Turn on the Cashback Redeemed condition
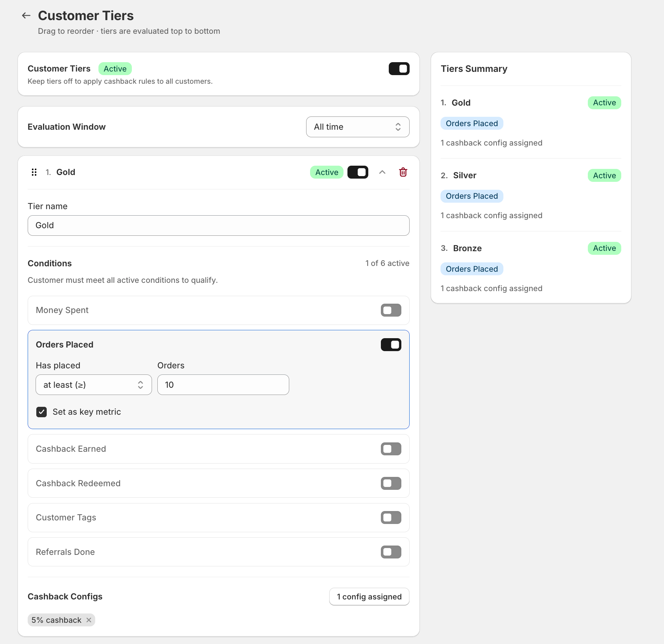This screenshot has height=644, width=664. coord(391,483)
